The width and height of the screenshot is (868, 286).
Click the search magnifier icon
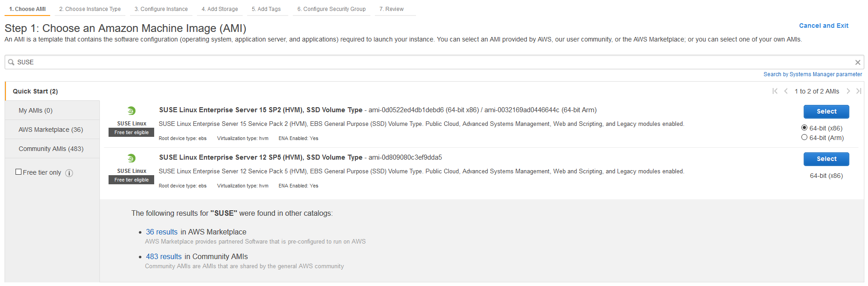point(11,62)
